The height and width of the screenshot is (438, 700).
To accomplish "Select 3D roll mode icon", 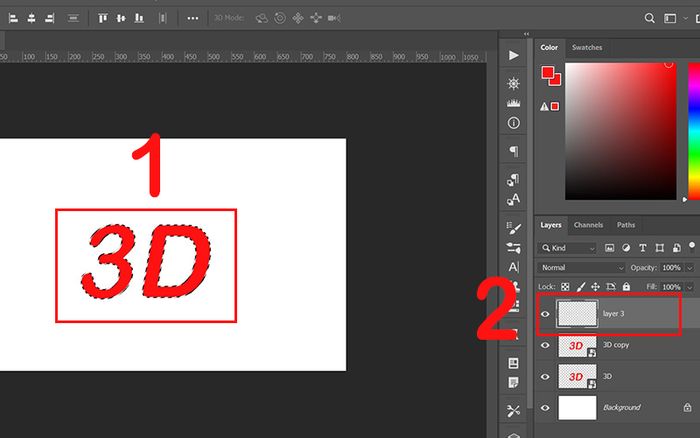I will click(x=280, y=18).
